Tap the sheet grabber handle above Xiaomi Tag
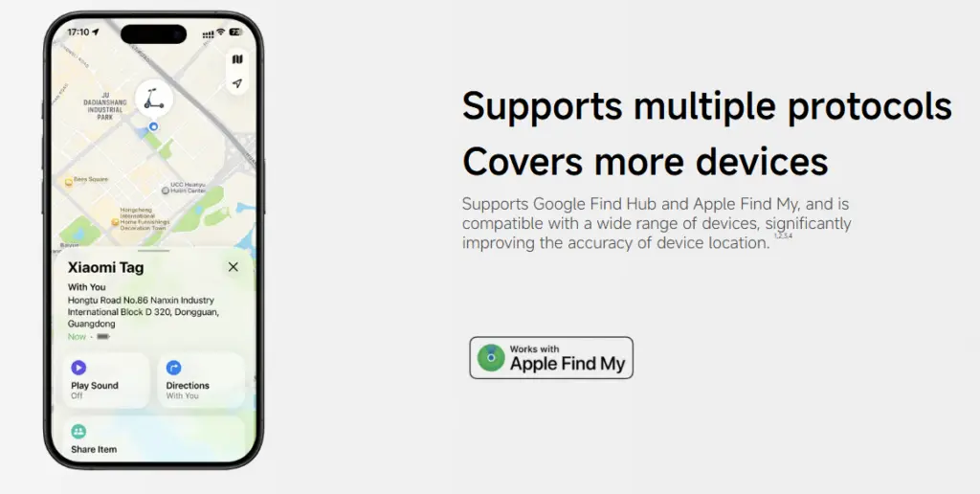This screenshot has width=980, height=494. (x=154, y=252)
